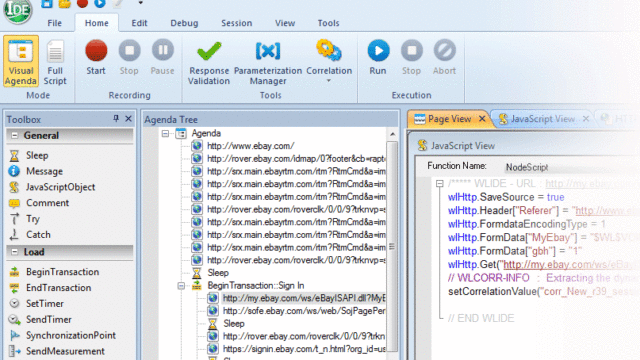Collapse the General toolbox section

14,136
